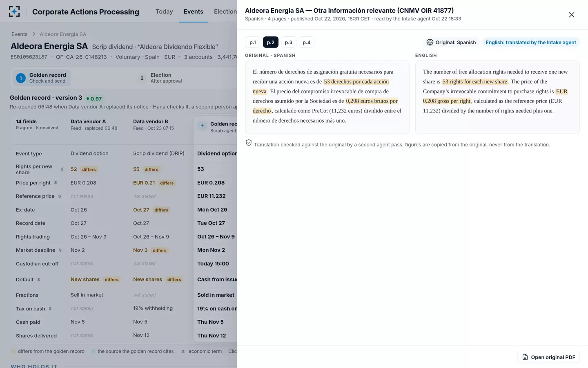The width and height of the screenshot is (588, 368).
Task: Select step 1 Golden record Check and send
Action: (41, 78)
